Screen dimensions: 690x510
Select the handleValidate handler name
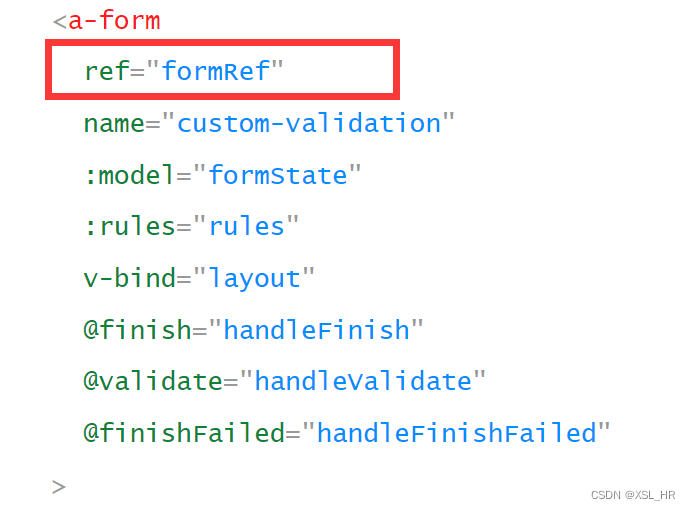point(363,381)
